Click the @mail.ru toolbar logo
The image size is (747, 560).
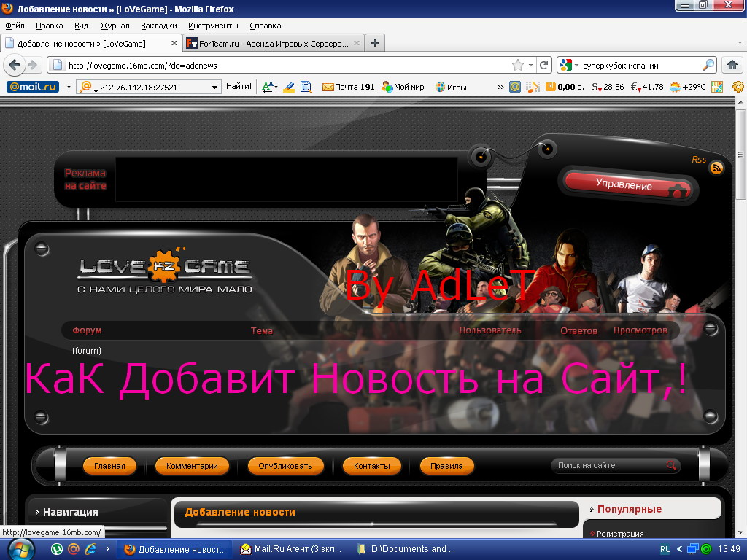pyautogui.click(x=33, y=87)
